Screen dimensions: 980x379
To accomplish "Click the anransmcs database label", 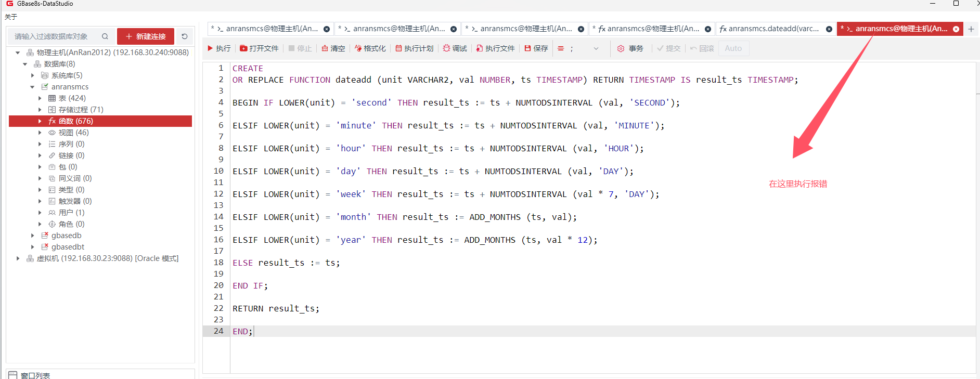I will coord(70,87).
